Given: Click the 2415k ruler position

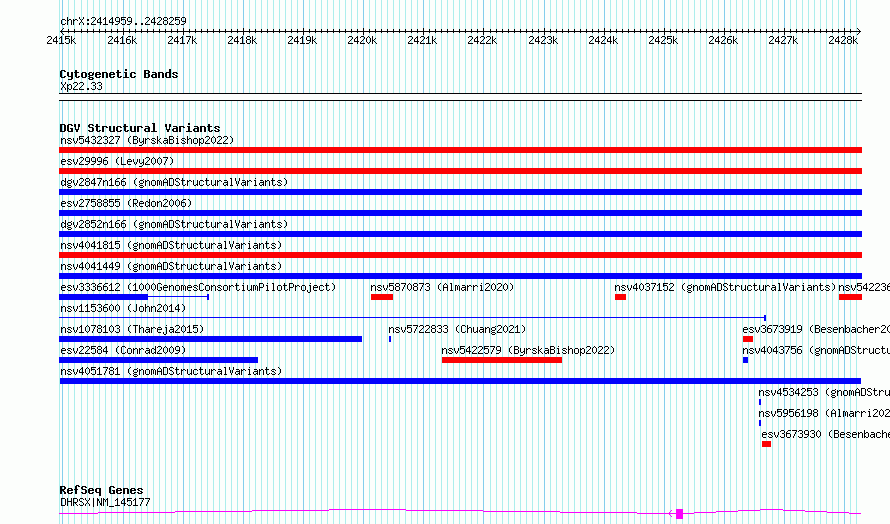Looking at the screenshot, I should point(61,40).
